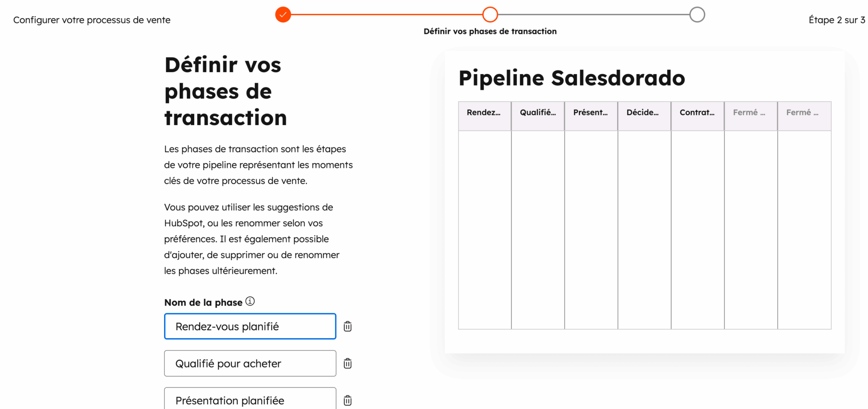Image resolution: width=868 pixels, height=409 pixels.
Task: Focus the Qualifié pour acheter input field
Action: pos(250,364)
